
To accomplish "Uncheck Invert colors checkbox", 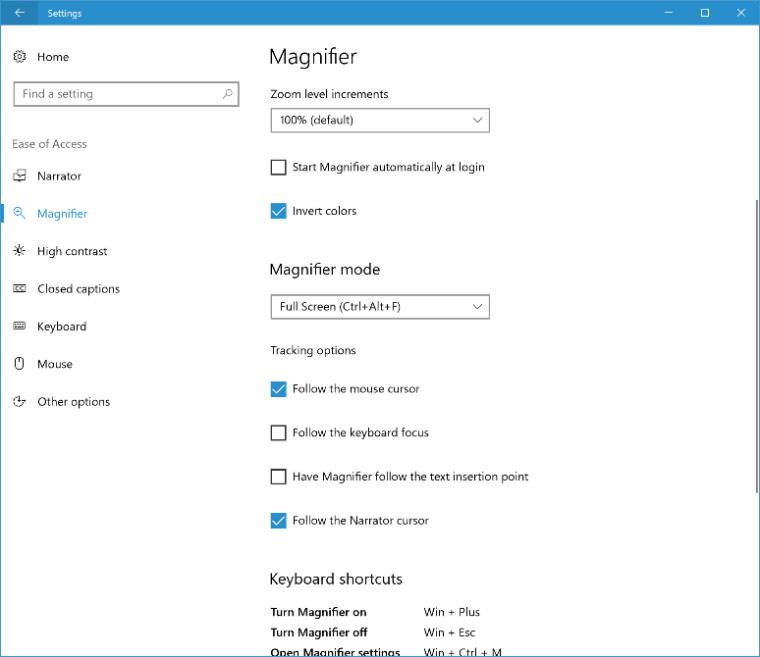I will coord(278,211).
